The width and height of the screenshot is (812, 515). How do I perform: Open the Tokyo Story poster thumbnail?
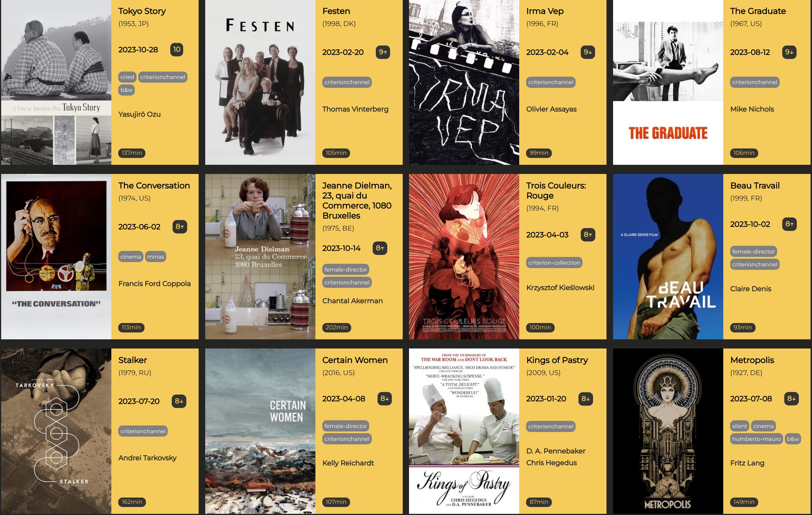coord(56,82)
